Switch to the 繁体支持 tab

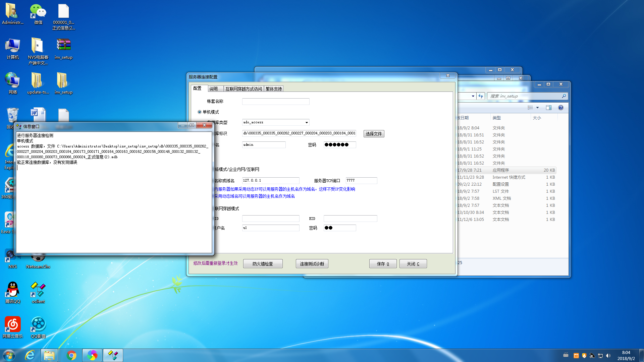click(x=274, y=89)
